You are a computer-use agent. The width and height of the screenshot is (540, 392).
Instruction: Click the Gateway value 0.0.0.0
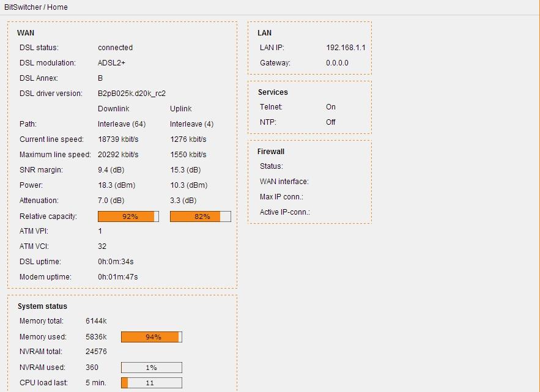coord(337,63)
